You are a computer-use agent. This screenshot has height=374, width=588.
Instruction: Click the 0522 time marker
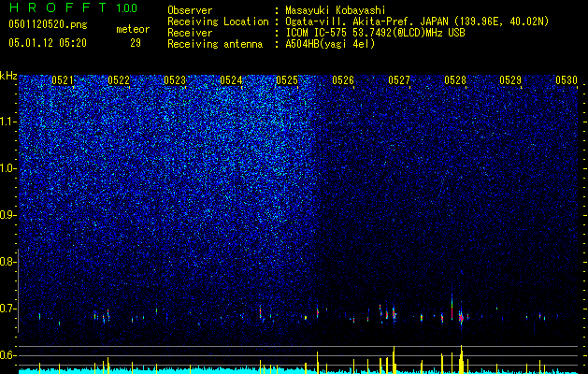point(119,80)
